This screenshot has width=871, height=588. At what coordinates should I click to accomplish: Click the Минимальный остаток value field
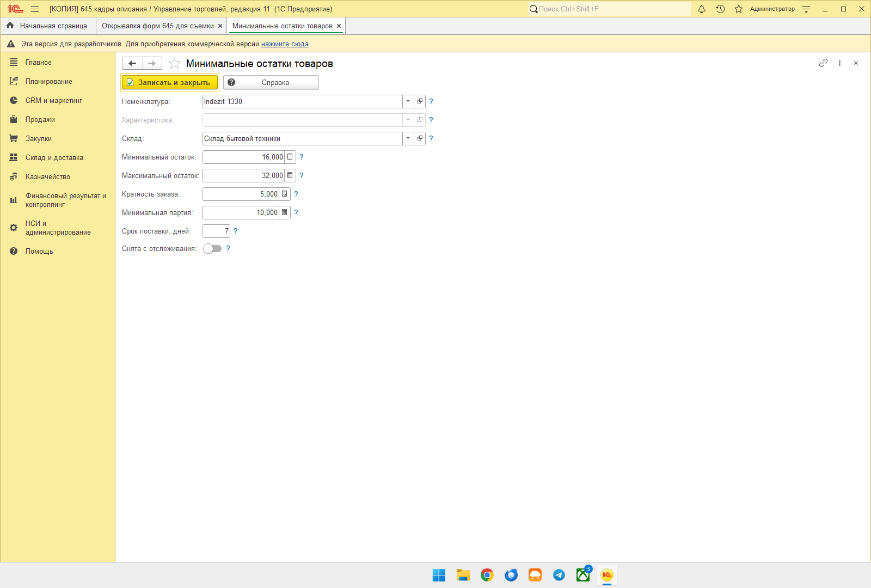point(244,157)
